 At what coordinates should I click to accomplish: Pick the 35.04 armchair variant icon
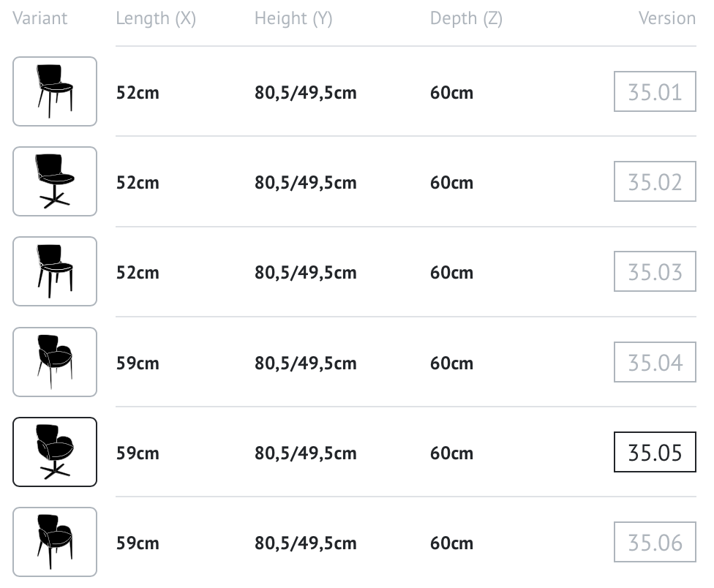tap(55, 362)
